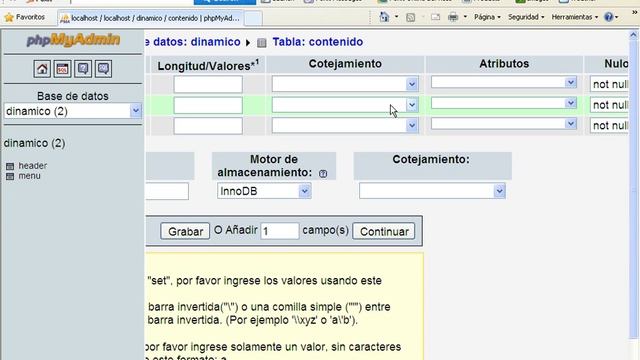Open not null dropdown in green row
The height and width of the screenshot is (360, 640).
click(609, 105)
